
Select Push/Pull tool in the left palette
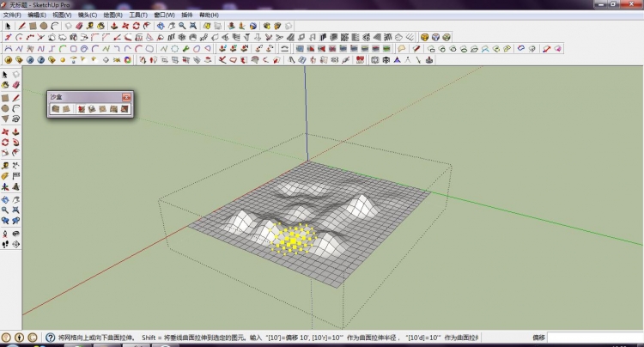pos(15,131)
